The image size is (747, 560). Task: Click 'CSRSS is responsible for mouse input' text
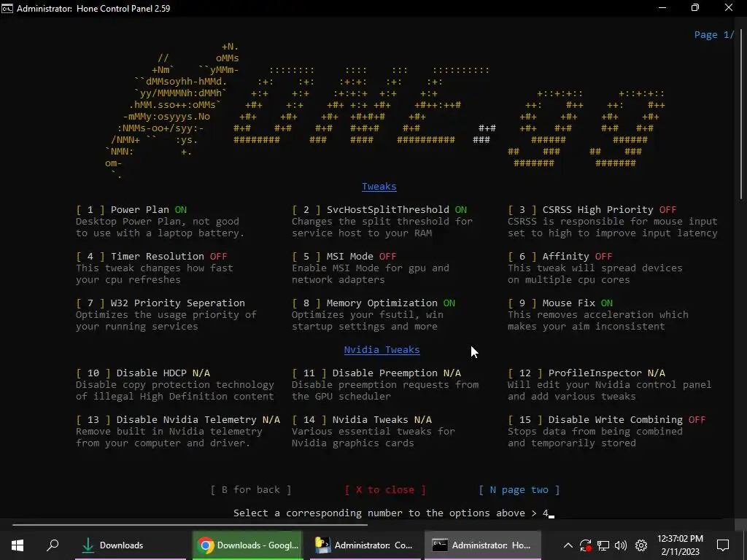click(x=613, y=222)
